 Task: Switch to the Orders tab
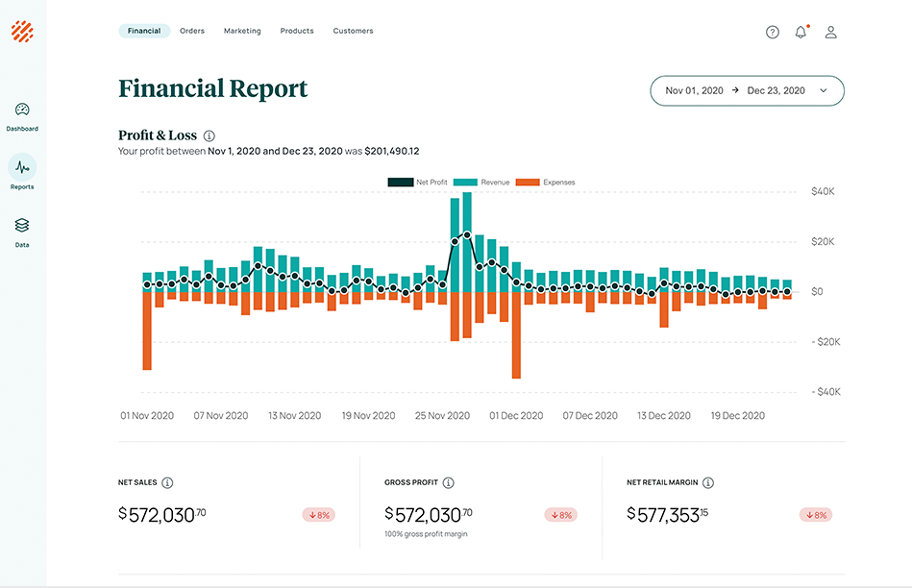(191, 30)
